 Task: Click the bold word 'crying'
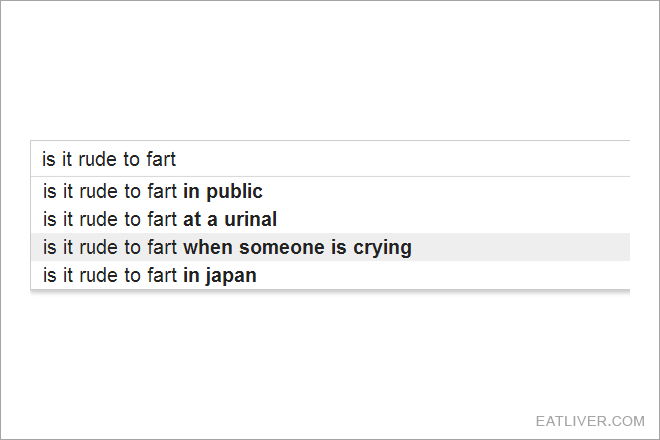(x=382, y=248)
